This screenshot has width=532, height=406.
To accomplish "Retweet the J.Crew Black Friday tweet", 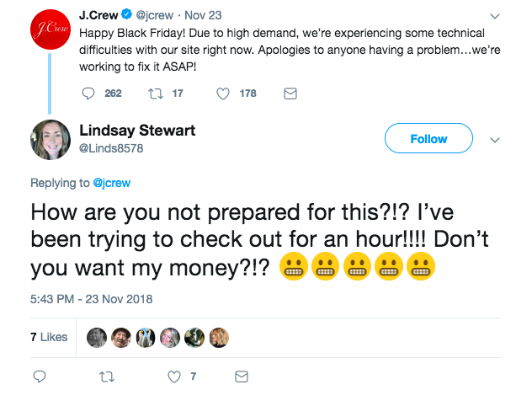I will [156, 93].
